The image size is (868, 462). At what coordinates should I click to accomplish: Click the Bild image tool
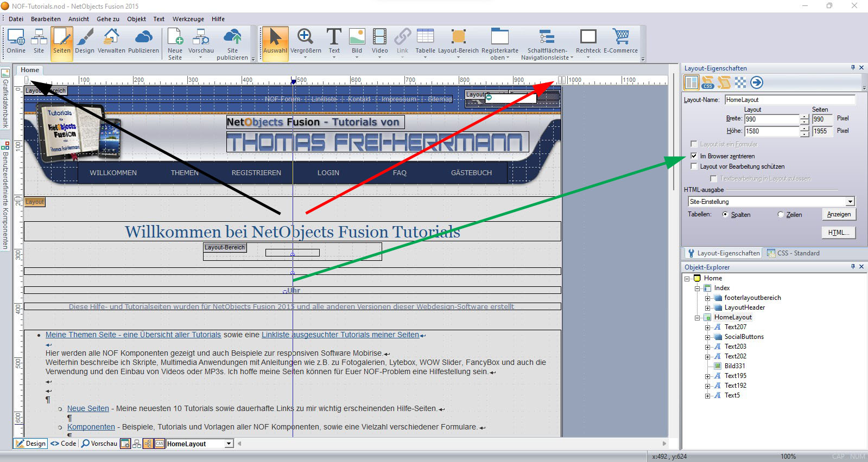[x=357, y=42]
